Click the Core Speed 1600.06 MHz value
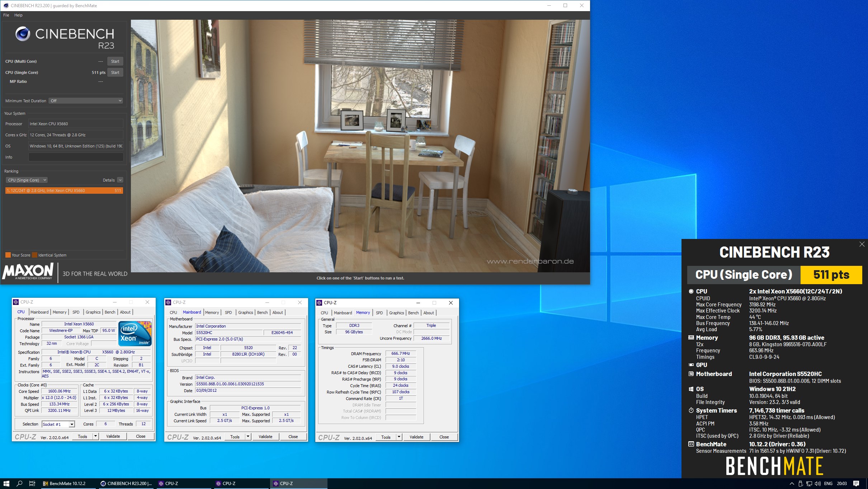The width and height of the screenshot is (868, 489). [x=59, y=391]
